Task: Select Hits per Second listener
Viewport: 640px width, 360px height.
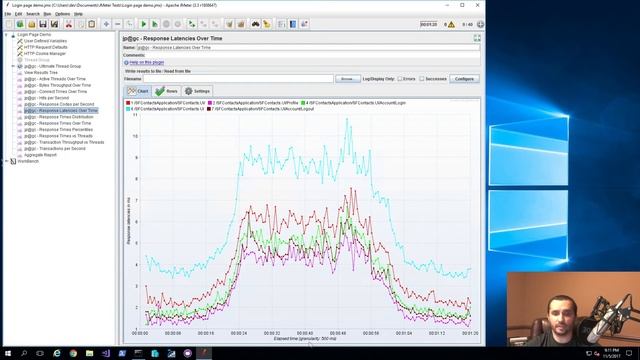Action: pyautogui.click(x=46, y=98)
